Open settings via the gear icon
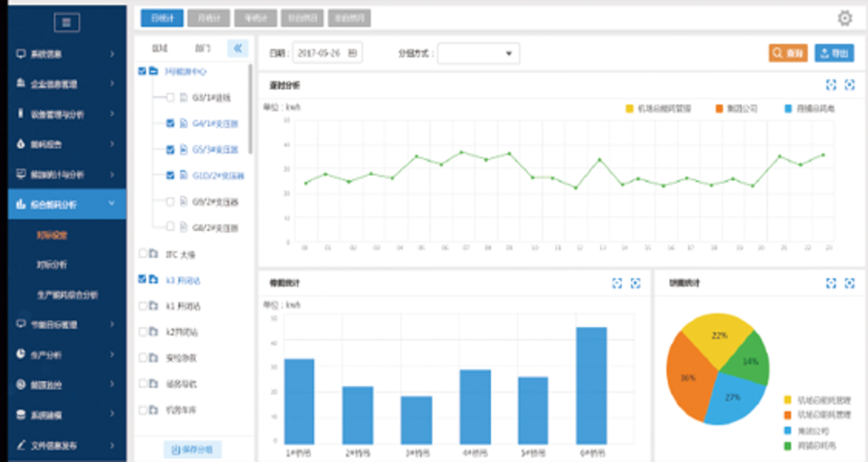Screen dimensions: 868x462 coord(845,18)
